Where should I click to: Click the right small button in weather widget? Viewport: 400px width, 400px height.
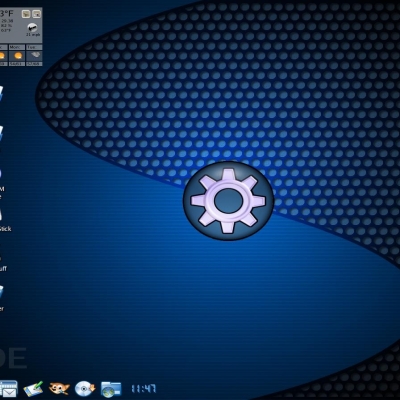36,14
